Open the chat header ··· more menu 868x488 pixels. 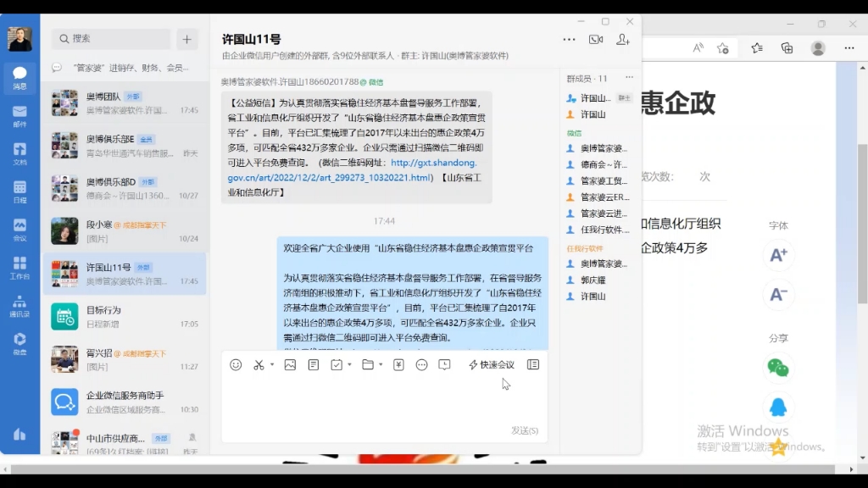tap(569, 39)
